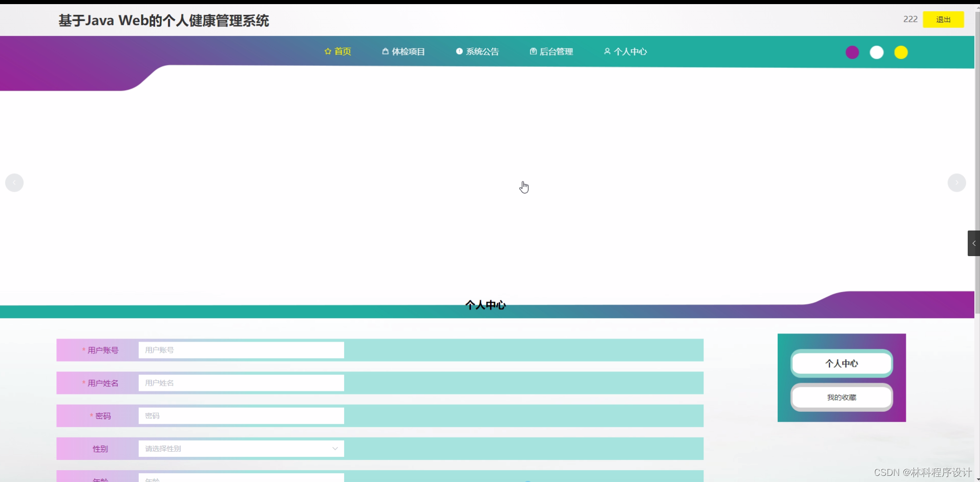Click the bag icon beside 体检项目
Screen dimensions: 980x482
(x=385, y=51)
